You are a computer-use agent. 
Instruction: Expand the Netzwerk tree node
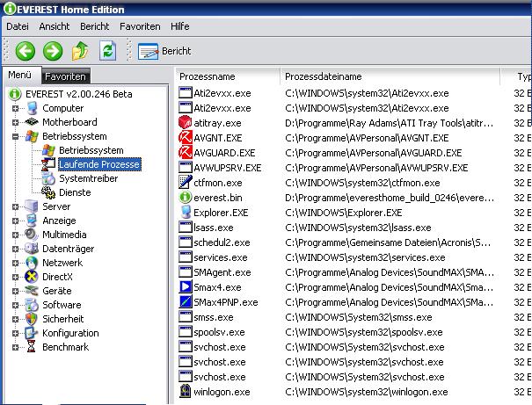click(x=16, y=263)
